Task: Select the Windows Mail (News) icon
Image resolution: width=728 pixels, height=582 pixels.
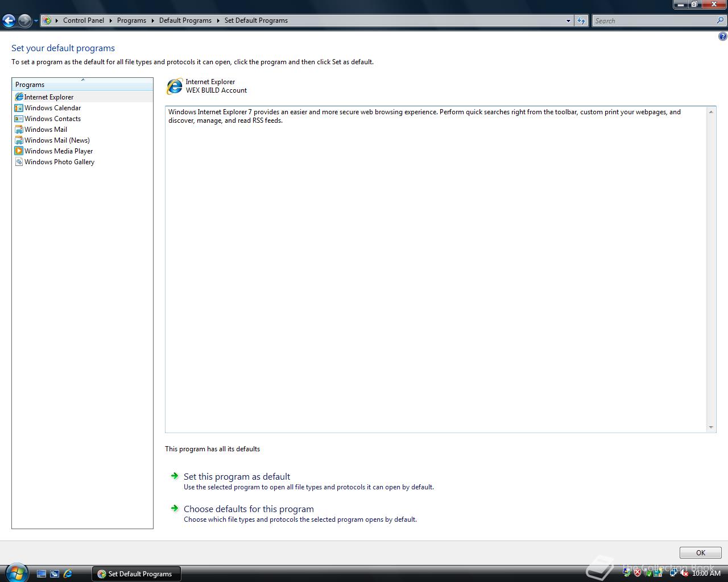Action: point(19,140)
